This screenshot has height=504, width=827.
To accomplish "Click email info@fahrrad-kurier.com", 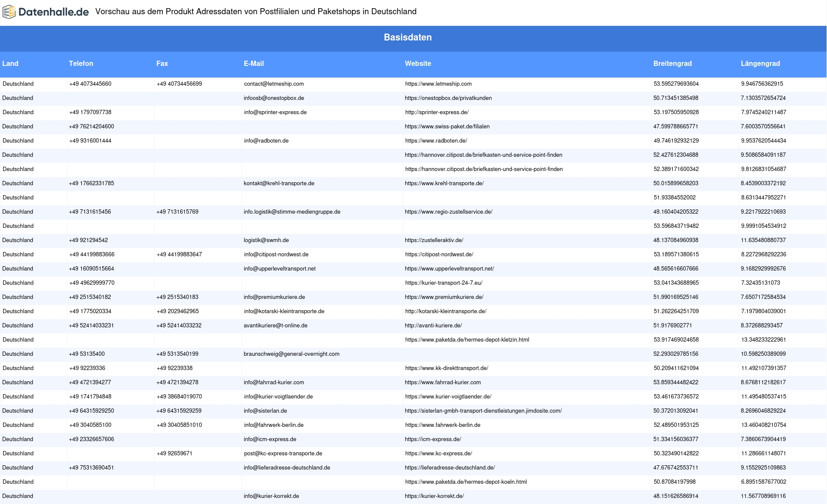I will (274, 383).
